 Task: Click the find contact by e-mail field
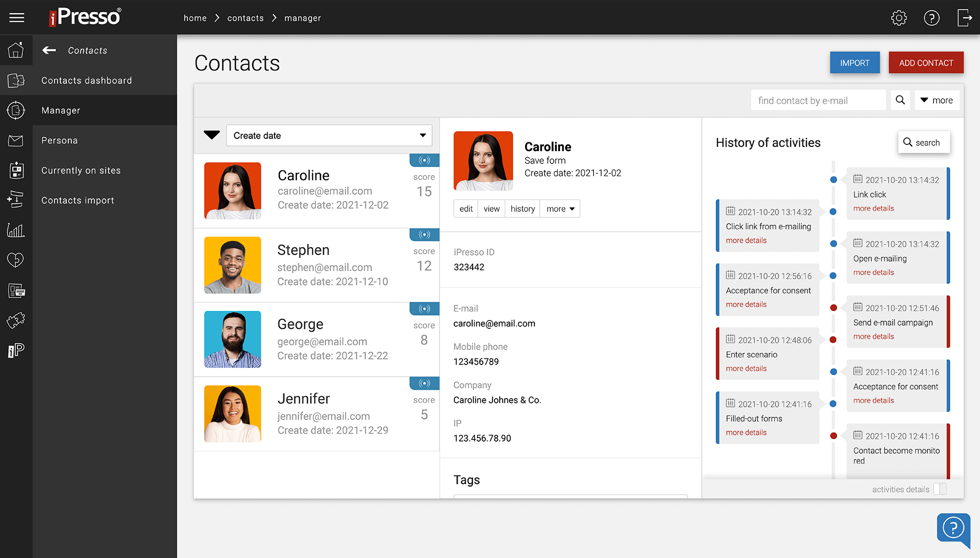(818, 100)
